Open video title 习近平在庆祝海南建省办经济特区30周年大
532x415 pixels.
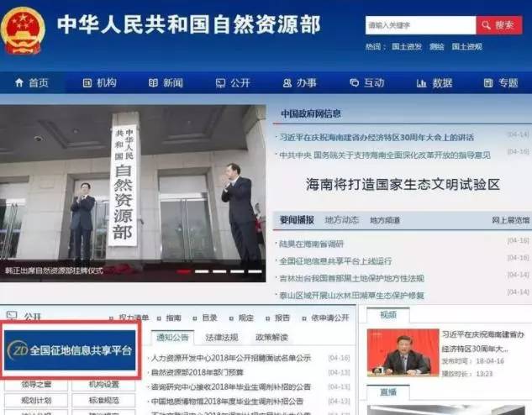483,341
